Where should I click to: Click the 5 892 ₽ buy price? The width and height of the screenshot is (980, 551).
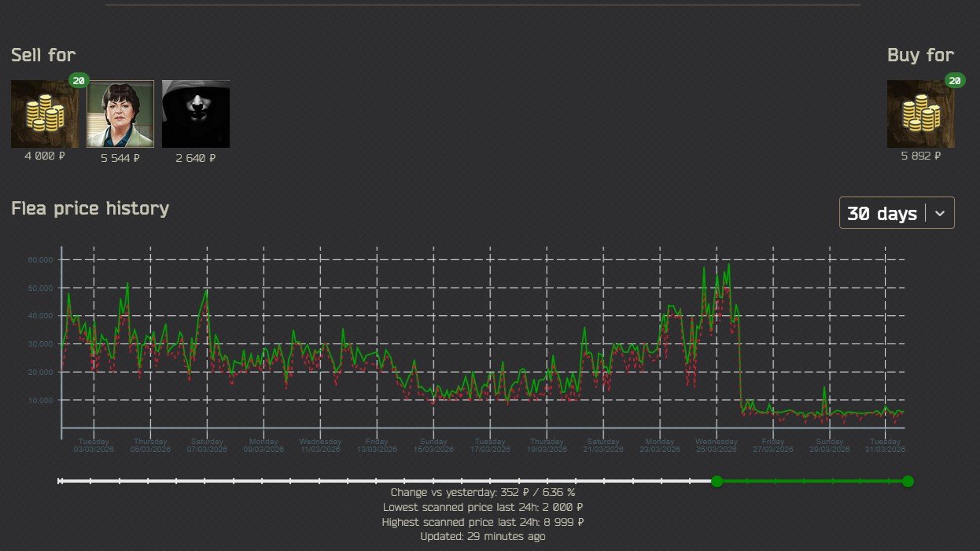[921, 156]
